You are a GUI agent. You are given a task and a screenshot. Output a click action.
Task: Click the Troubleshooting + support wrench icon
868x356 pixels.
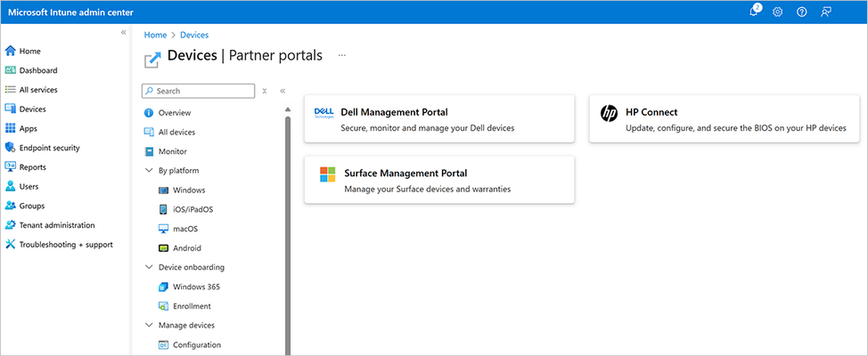point(10,245)
